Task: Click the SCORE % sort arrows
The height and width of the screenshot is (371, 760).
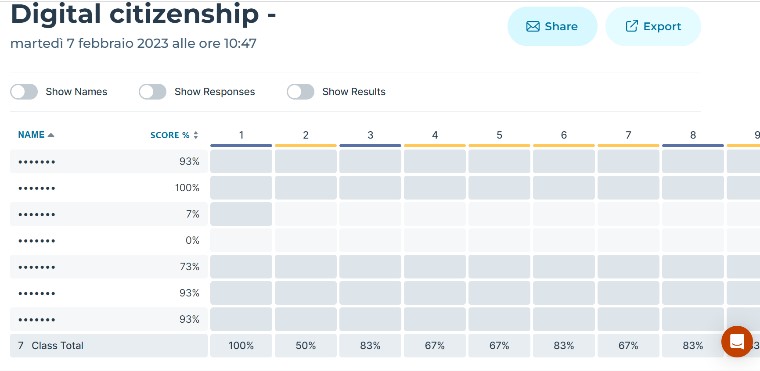Action: pos(196,135)
